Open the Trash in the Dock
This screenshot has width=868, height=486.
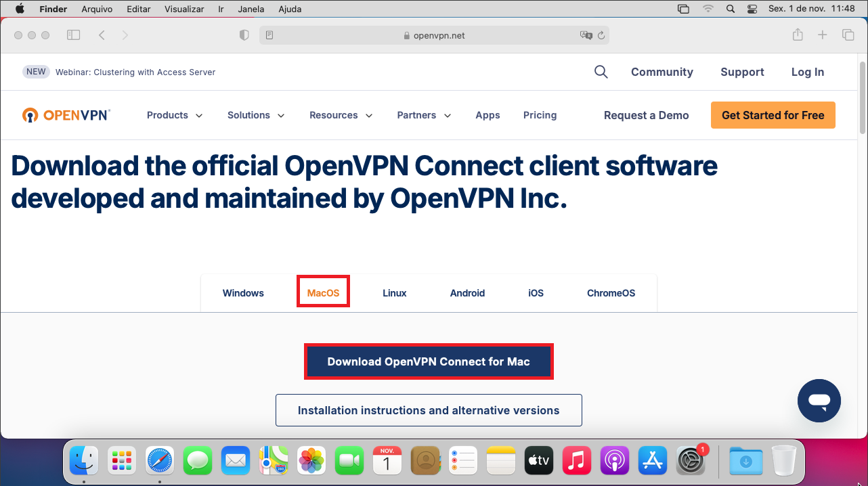coord(783,461)
